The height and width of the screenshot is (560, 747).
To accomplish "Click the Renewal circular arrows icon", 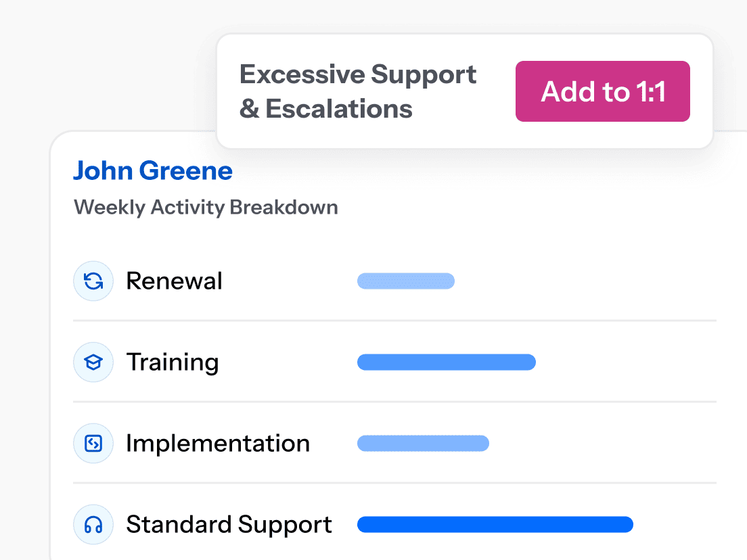I will tap(93, 281).
